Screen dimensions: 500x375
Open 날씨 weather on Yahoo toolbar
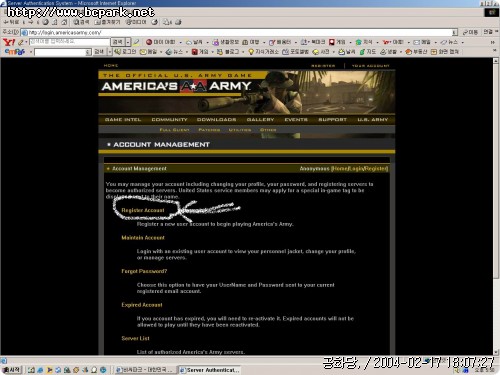(x=194, y=42)
